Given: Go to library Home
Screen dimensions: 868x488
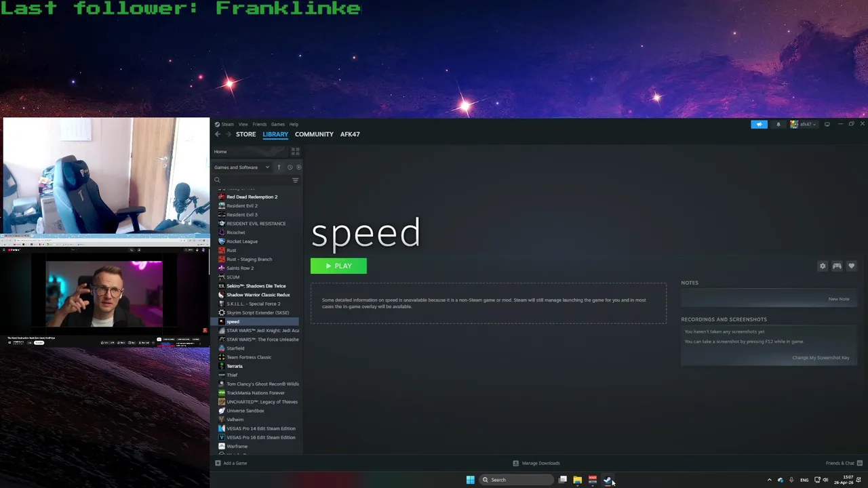Looking at the screenshot, I should pyautogui.click(x=220, y=152).
